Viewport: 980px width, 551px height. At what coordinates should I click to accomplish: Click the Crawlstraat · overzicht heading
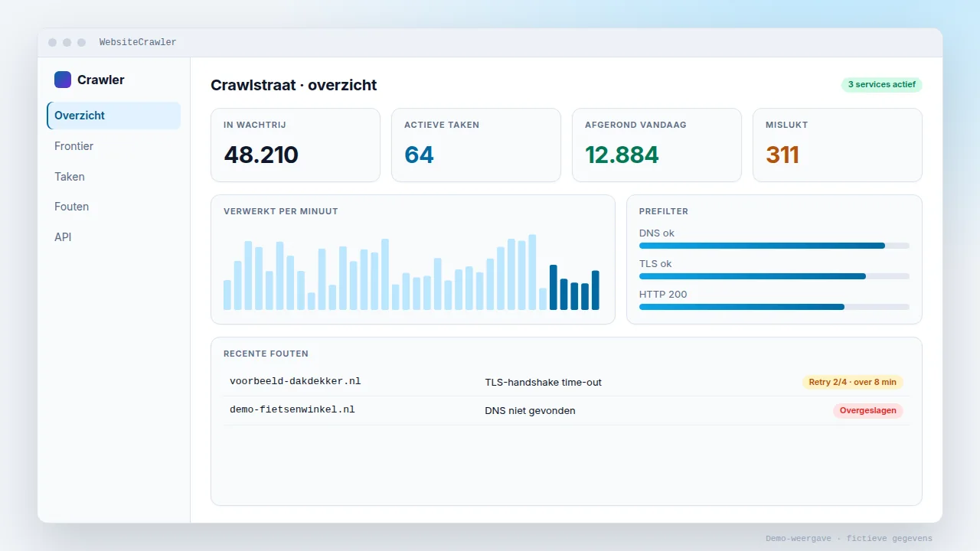click(294, 85)
